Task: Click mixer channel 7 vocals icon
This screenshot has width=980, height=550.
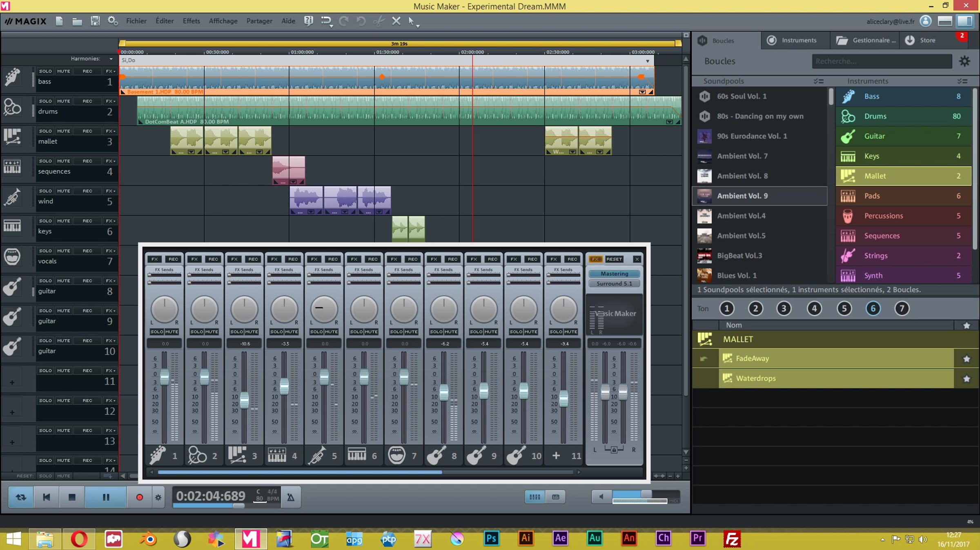Action: (x=396, y=455)
